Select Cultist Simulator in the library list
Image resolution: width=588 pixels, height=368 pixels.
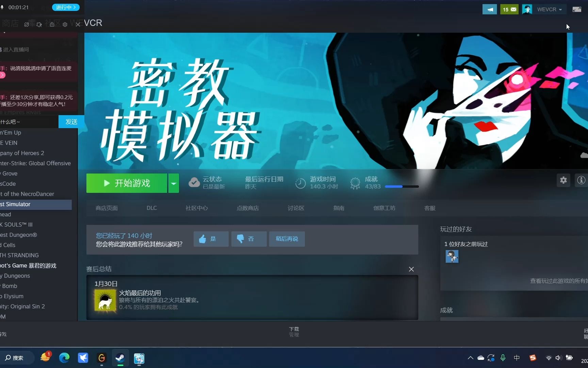click(x=36, y=204)
